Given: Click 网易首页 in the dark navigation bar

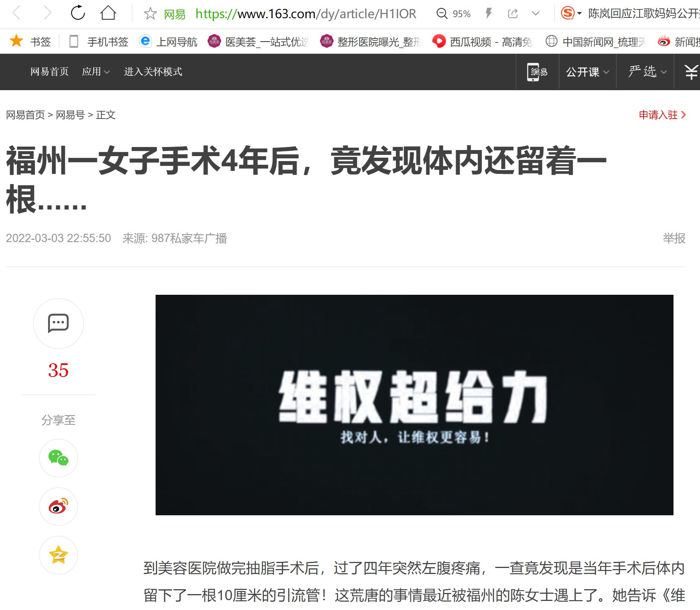Looking at the screenshot, I should [x=50, y=72].
